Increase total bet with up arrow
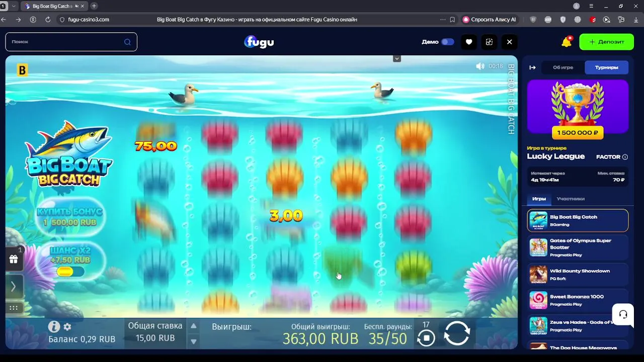This screenshot has width=644, height=362. tap(193, 326)
